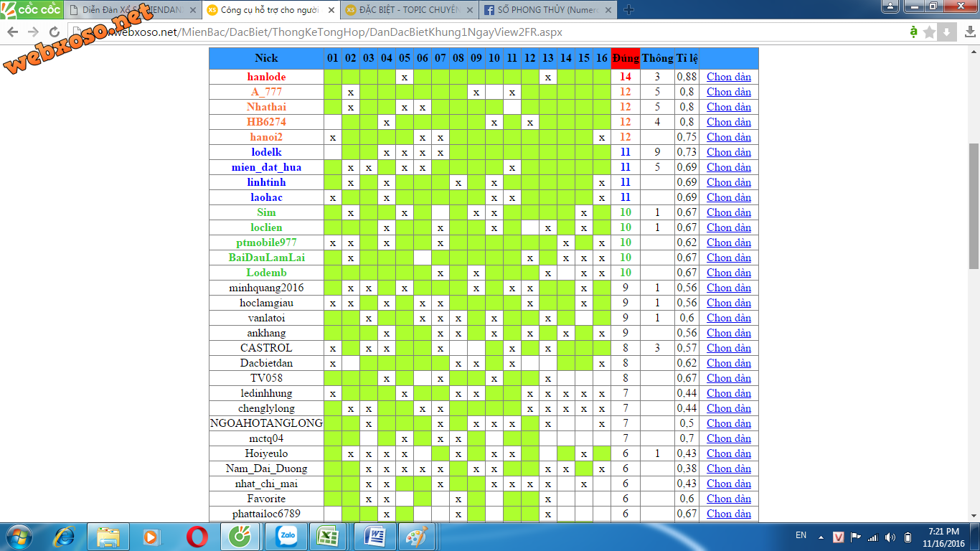Switch to Word in the taskbar
The height and width of the screenshot is (551, 980).
(374, 537)
